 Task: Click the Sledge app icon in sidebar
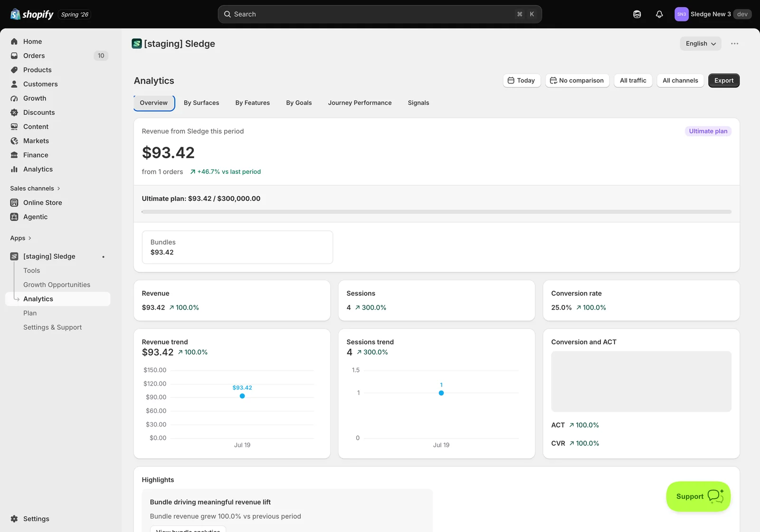pyautogui.click(x=14, y=256)
